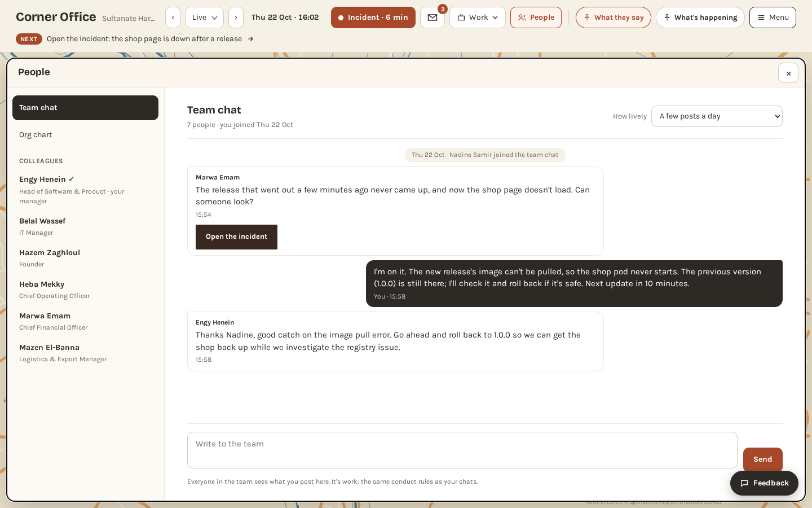Focus the Write to the team field
812x508 pixels.
462,450
